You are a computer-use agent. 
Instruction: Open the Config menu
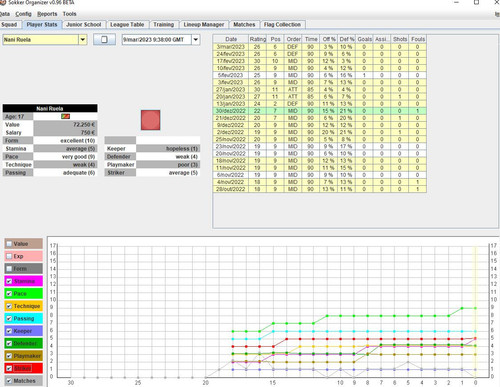tap(23, 14)
